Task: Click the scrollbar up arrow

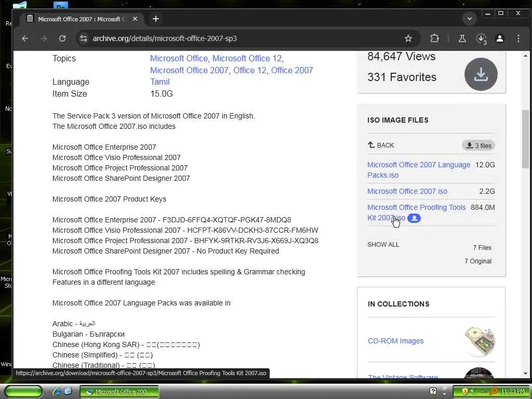Action: pos(525,56)
